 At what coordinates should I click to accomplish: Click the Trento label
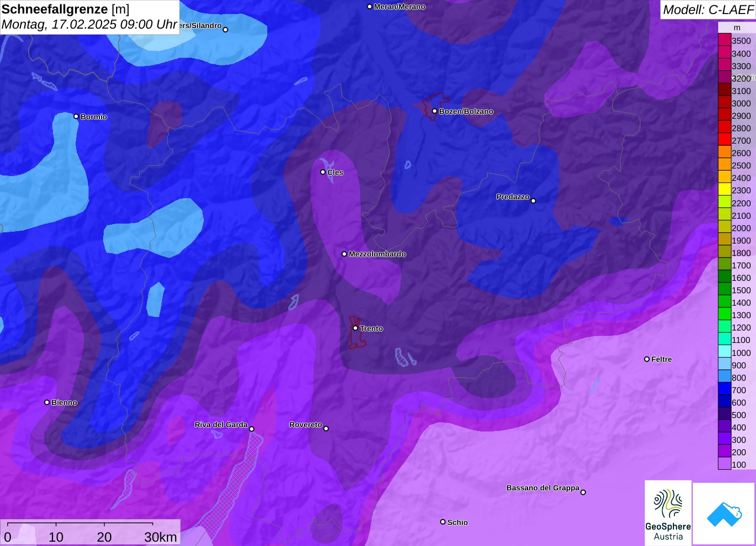[372, 328]
